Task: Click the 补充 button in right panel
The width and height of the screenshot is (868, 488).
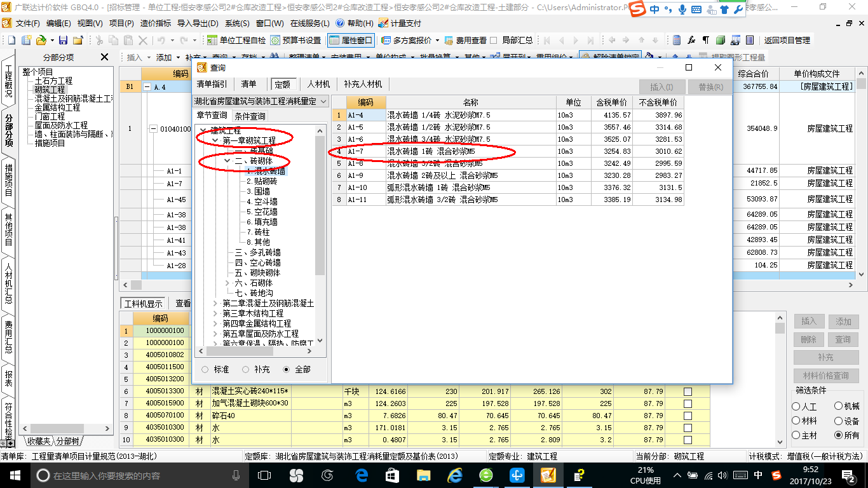Action: point(825,358)
